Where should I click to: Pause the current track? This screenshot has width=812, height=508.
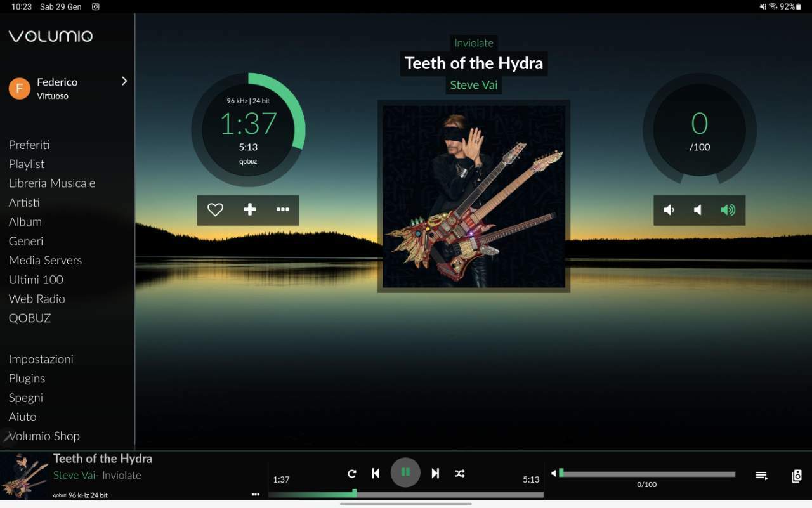[405, 472]
